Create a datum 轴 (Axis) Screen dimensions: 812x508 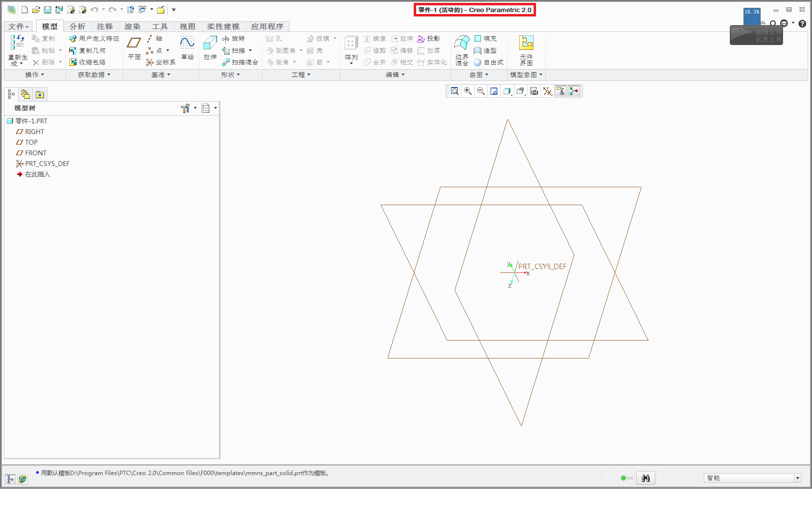pos(155,39)
